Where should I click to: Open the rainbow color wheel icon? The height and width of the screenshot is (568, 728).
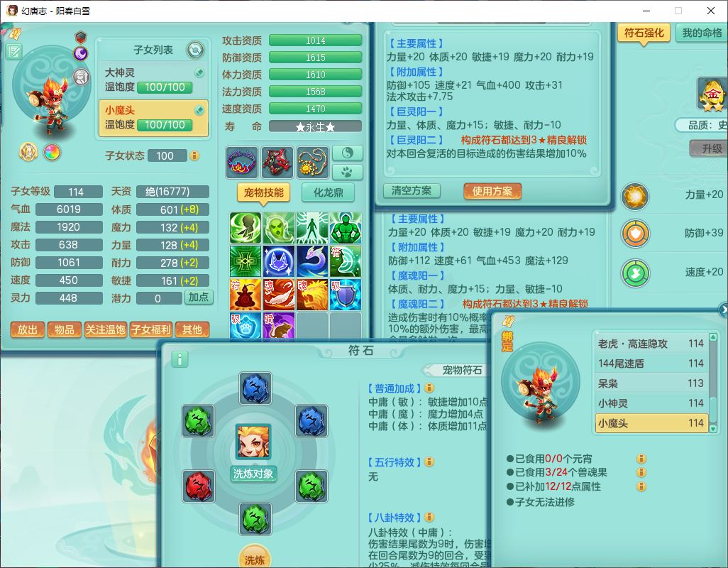pyautogui.click(x=52, y=153)
